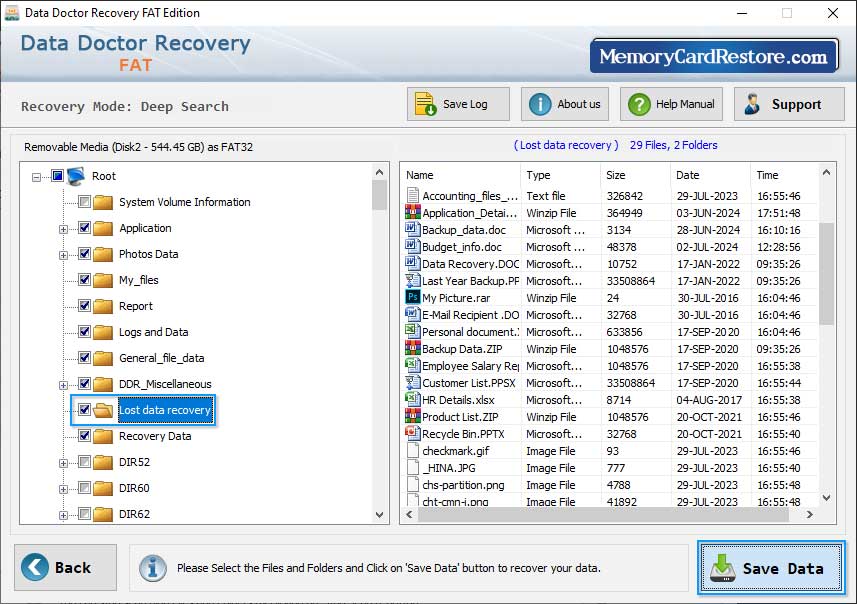Check the DIR60 folder checkbox
The height and width of the screenshot is (604, 857).
84,488
